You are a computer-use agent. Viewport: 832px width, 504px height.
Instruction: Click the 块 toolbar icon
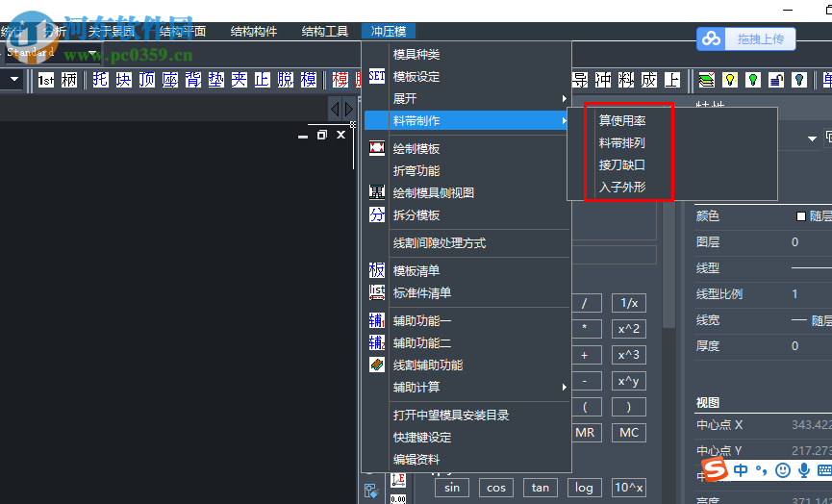(x=124, y=80)
